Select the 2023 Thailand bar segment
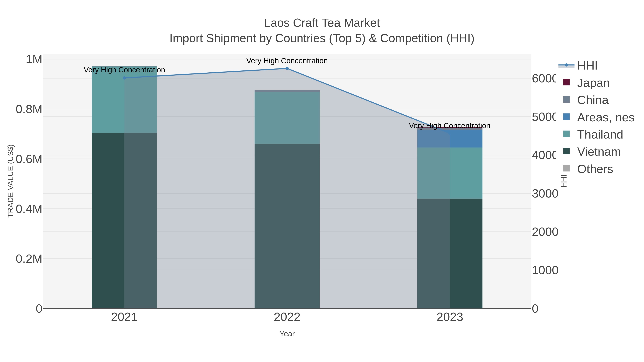 450,173
